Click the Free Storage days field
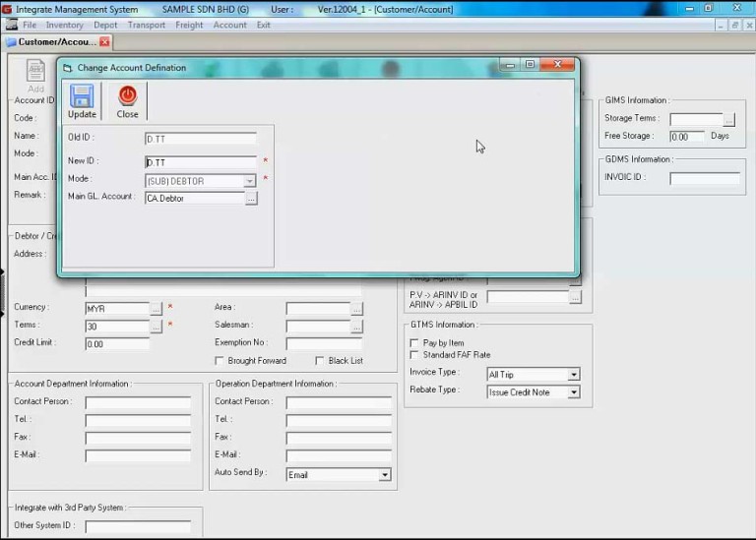Screen dimensions: 756x540 coord(687,137)
